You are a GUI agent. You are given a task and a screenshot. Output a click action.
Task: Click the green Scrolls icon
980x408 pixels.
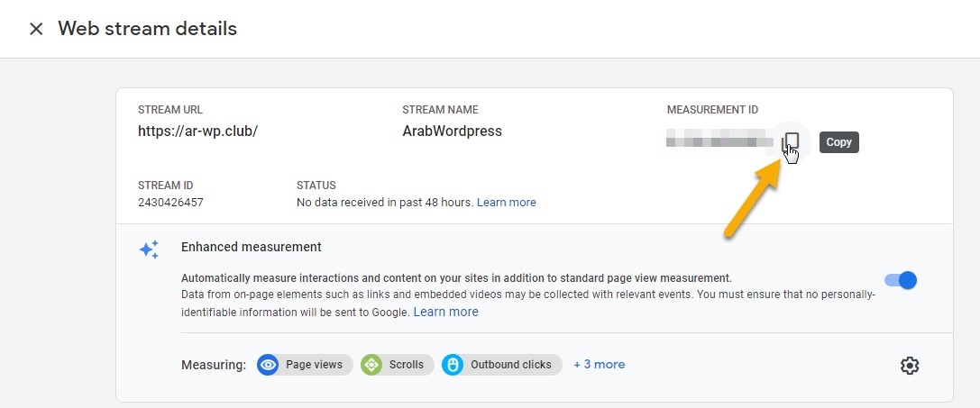(371, 365)
